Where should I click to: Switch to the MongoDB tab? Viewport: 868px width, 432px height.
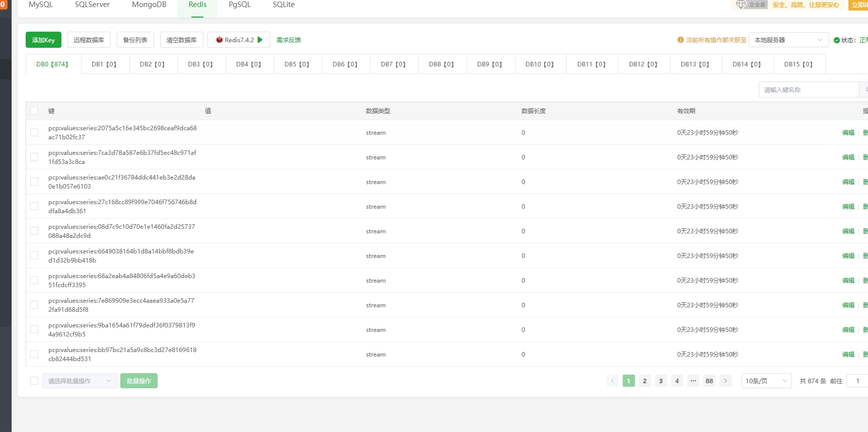pyautogui.click(x=149, y=5)
